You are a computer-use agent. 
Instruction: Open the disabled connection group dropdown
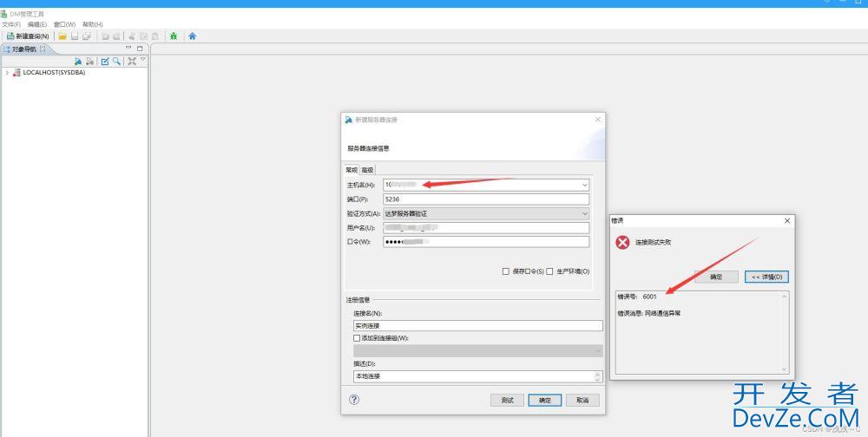[477, 350]
